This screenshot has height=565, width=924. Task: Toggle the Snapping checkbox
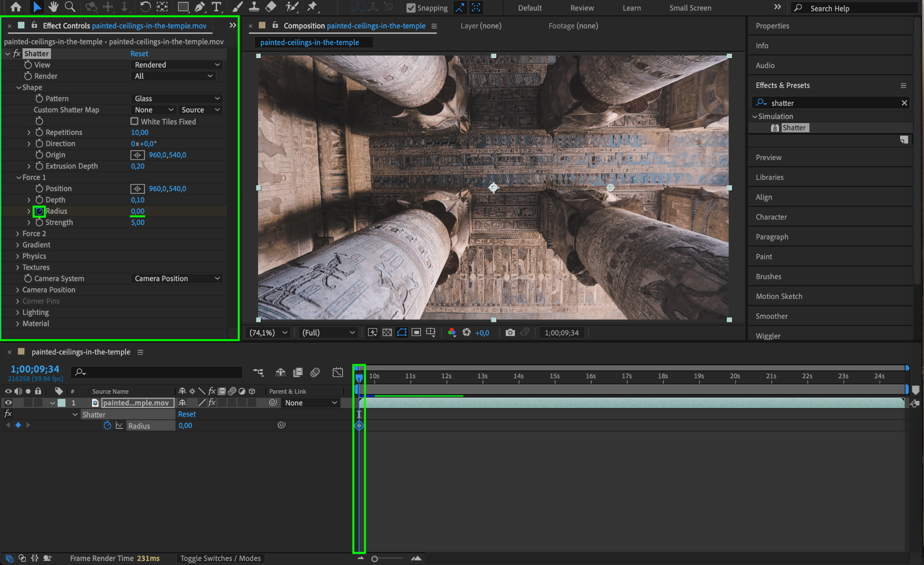click(411, 8)
